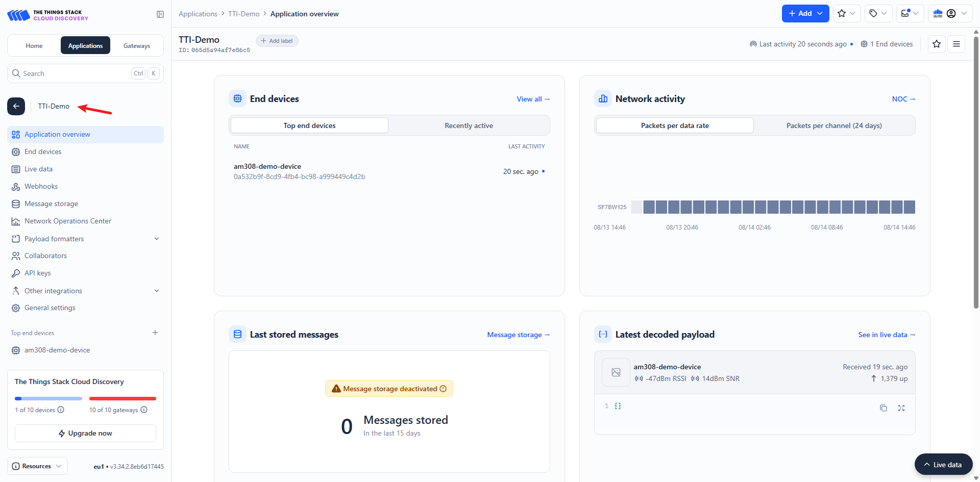Click NOC link in Network activity
Image resolution: width=980 pixels, height=482 pixels.
pyautogui.click(x=903, y=99)
